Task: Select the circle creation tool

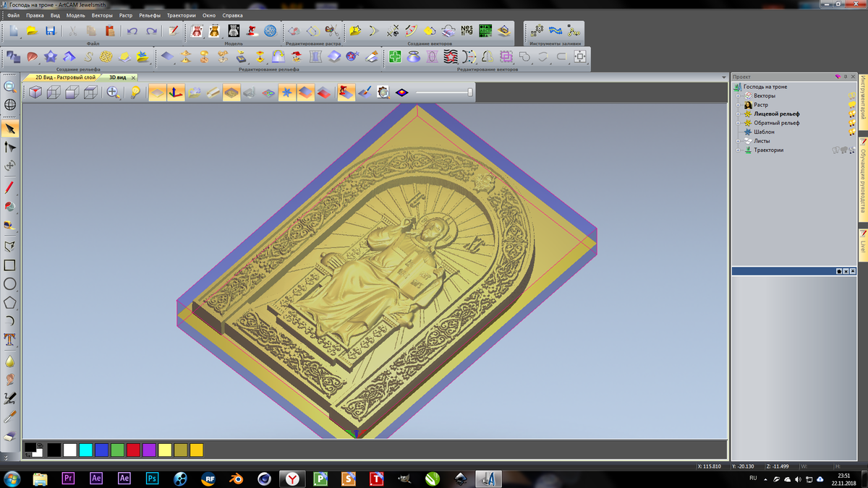Action: [10, 284]
